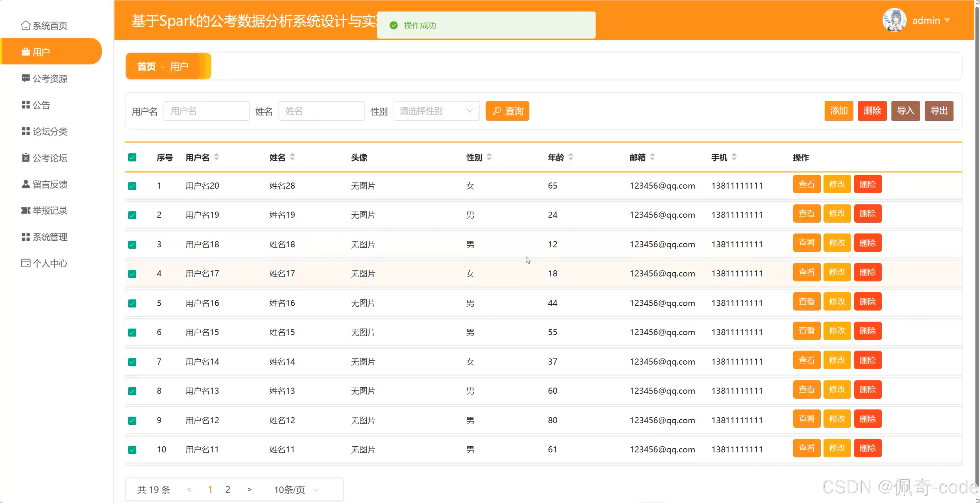Click the admin avatar image

click(894, 20)
